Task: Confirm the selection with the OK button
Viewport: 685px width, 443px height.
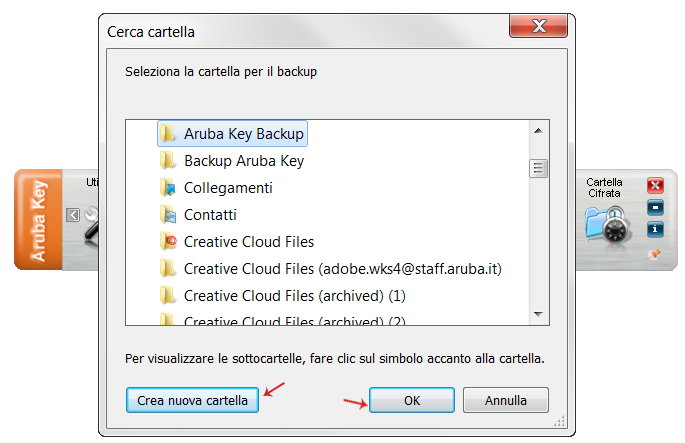Action: pos(412,400)
